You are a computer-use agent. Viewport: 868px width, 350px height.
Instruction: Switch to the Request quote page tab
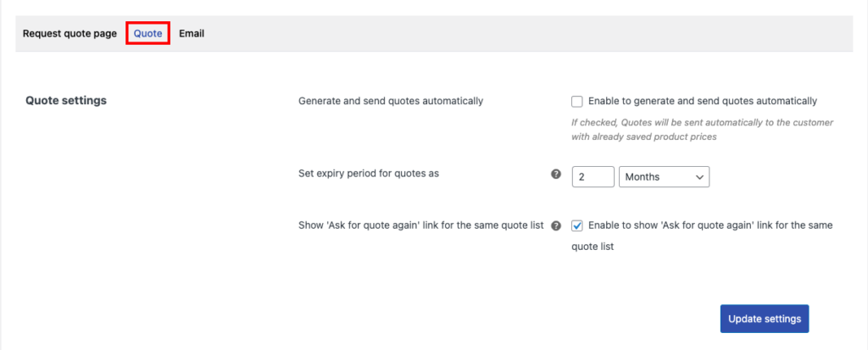tap(70, 34)
